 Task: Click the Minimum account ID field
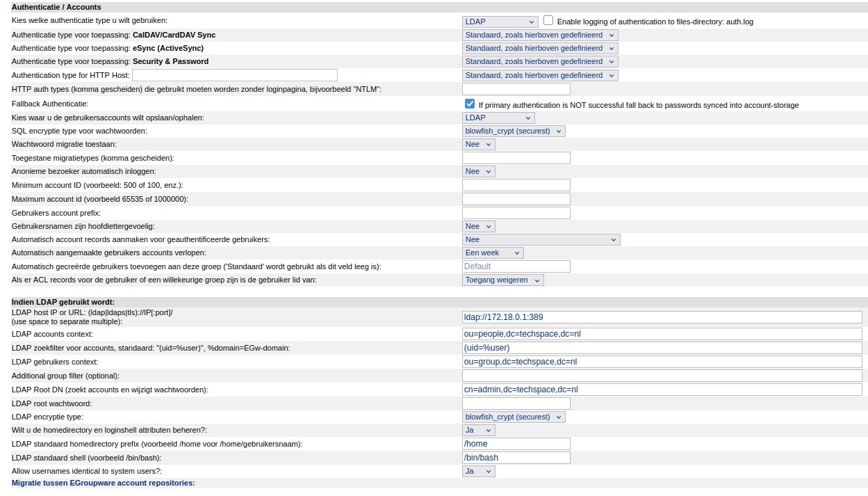point(516,185)
